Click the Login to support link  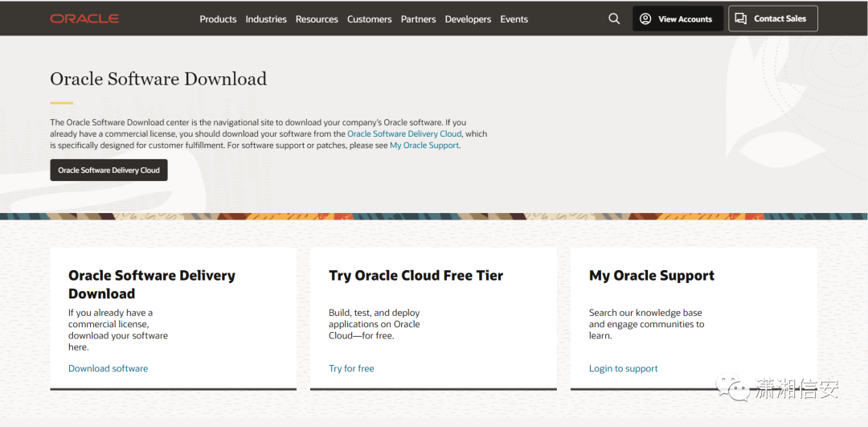coord(624,368)
